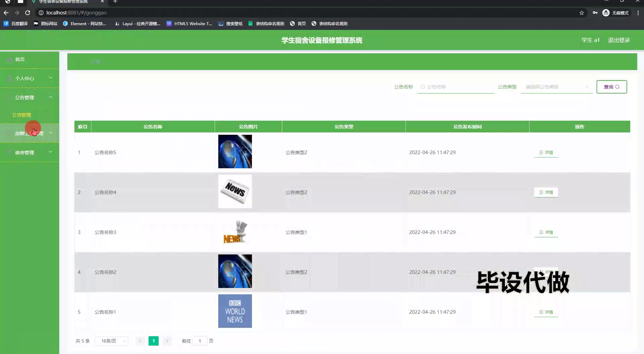Open the 10条/页 page size dropdown

pyautogui.click(x=111, y=341)
